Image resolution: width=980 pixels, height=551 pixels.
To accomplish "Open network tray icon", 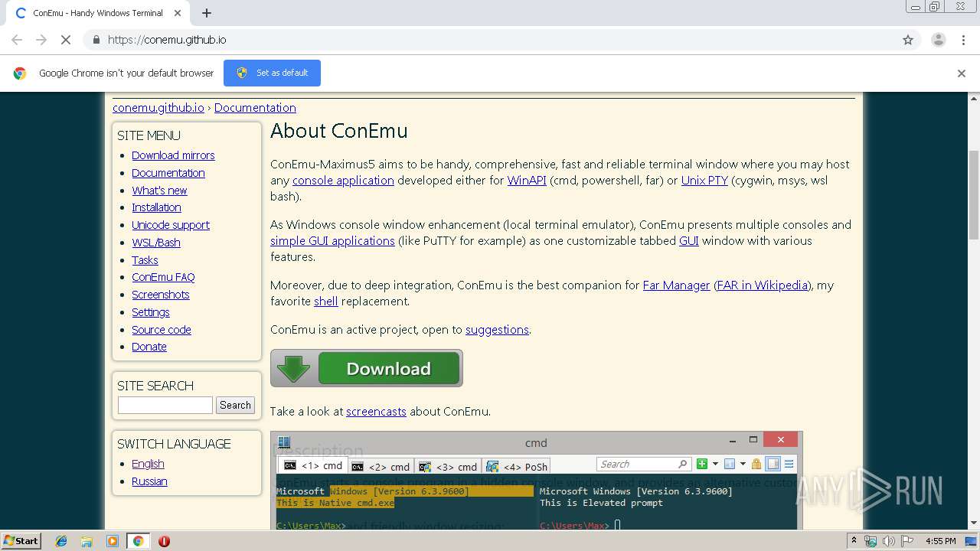I will (871, 541).
